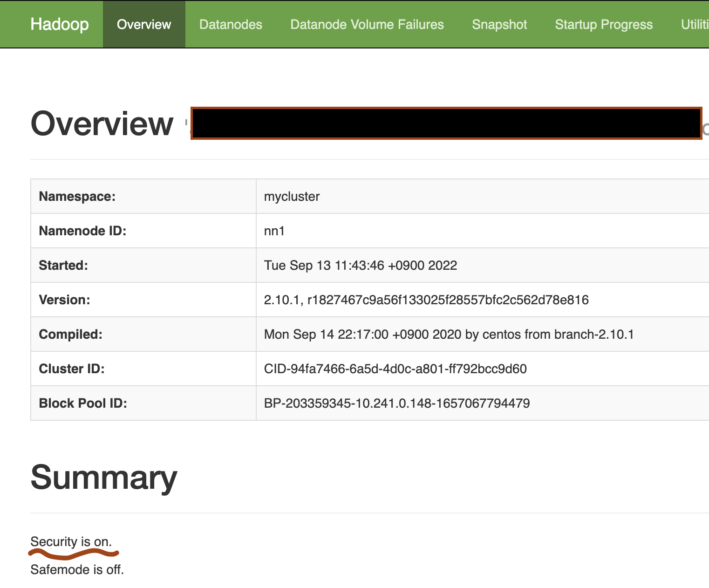Click the Cluster ID value
Viewport: 709px width, 588px height.
[x=395, y=369]
